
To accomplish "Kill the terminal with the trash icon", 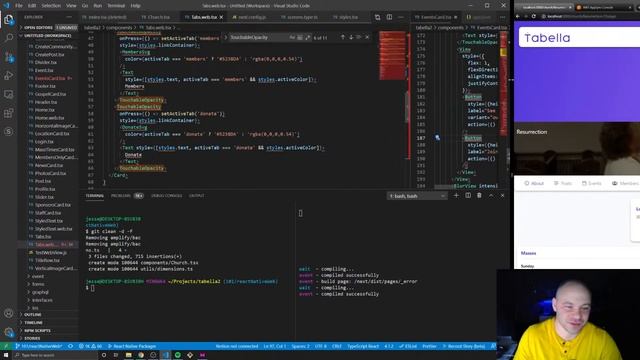I will tap(479, 196).
